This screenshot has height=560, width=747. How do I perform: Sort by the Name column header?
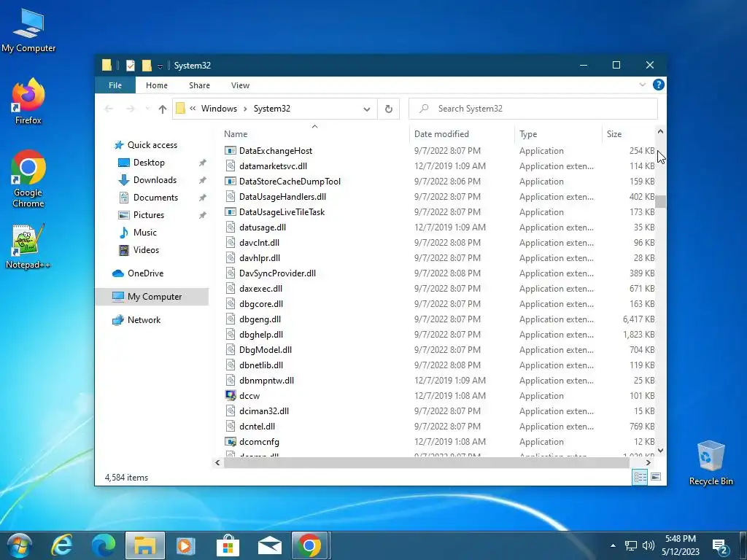pyautogui.click(x=314, y=134)
